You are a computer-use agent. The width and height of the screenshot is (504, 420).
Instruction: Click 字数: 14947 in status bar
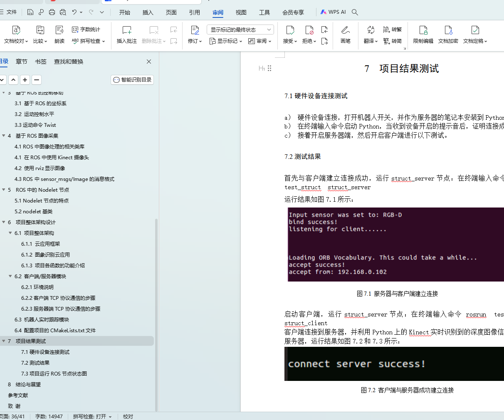click(49, 416)
